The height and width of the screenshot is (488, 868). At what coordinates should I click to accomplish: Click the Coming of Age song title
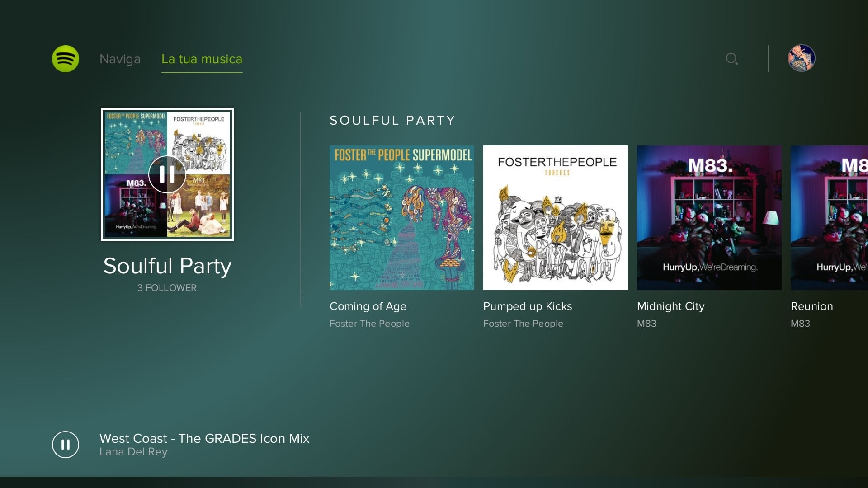click(x=368, y=306)
